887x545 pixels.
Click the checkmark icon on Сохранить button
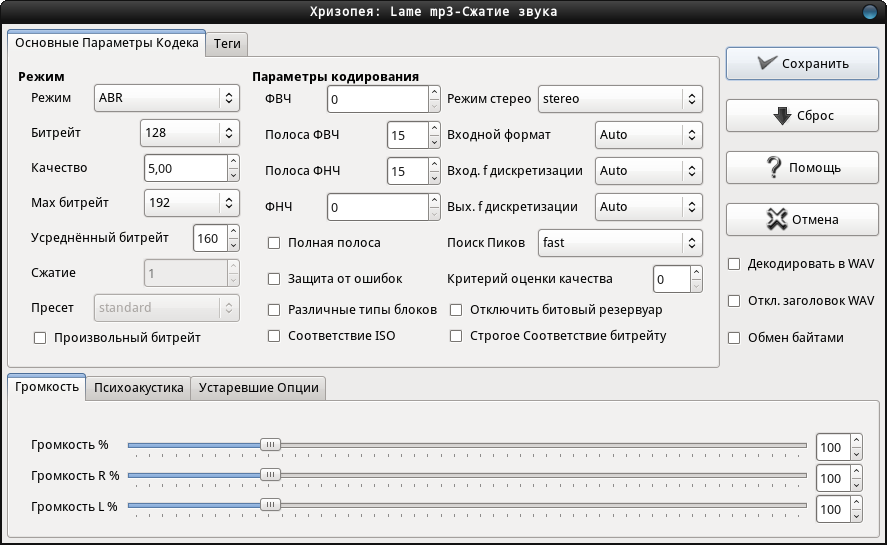pos(767,63)
